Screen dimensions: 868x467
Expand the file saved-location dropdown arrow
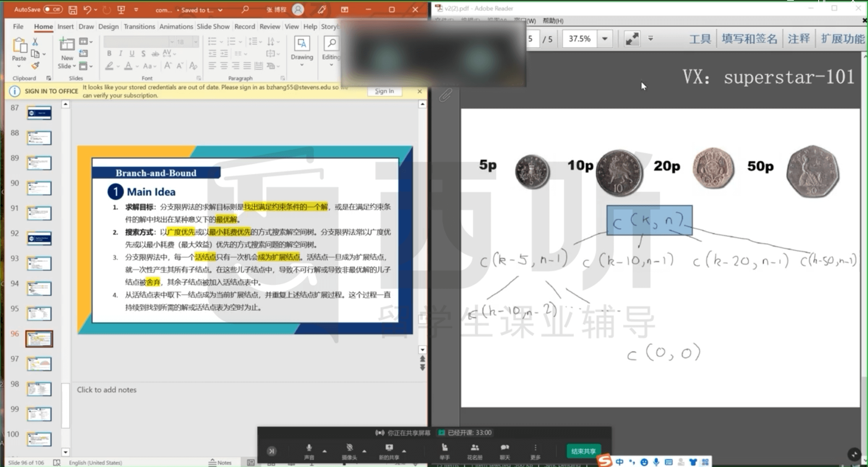coord(220,10)
